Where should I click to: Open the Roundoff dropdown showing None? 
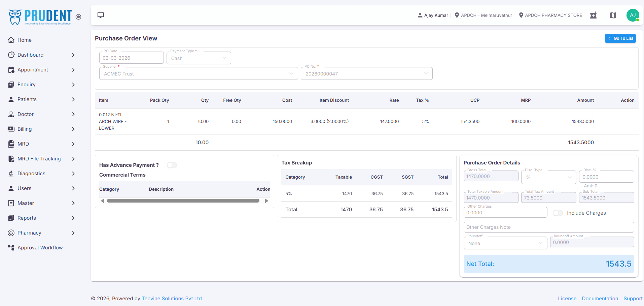[505, 243]
